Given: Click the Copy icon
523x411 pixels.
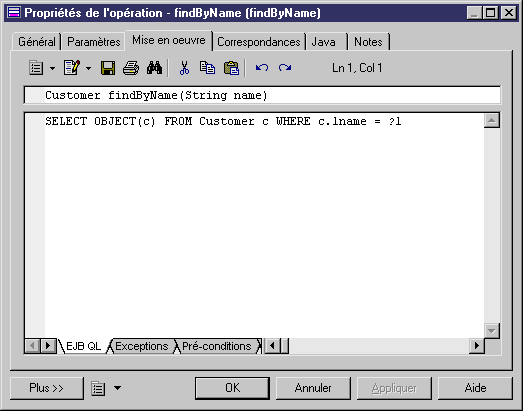Looking at the screenshot, I should (x=207, y=68).
